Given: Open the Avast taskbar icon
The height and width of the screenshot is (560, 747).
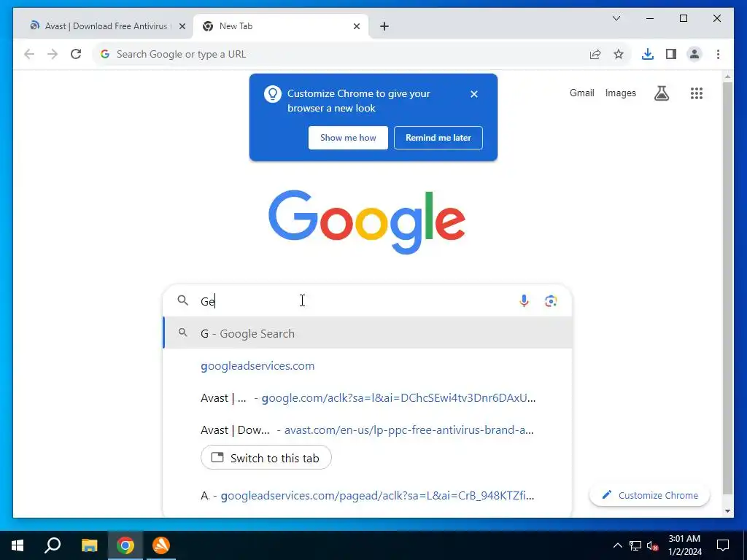Looking at the screenshot, I should tap(161, 545).
